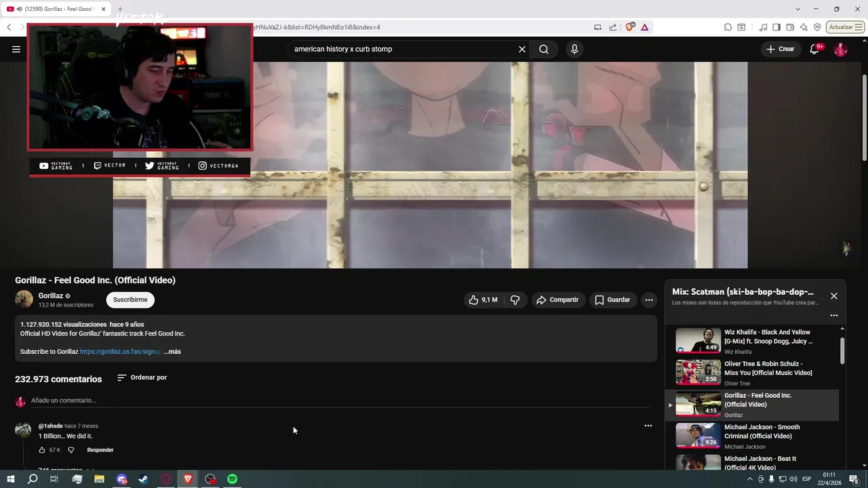Start voice search with the microphone icon
This screenshot has width=868, height=488.
[x=574, y=49]
